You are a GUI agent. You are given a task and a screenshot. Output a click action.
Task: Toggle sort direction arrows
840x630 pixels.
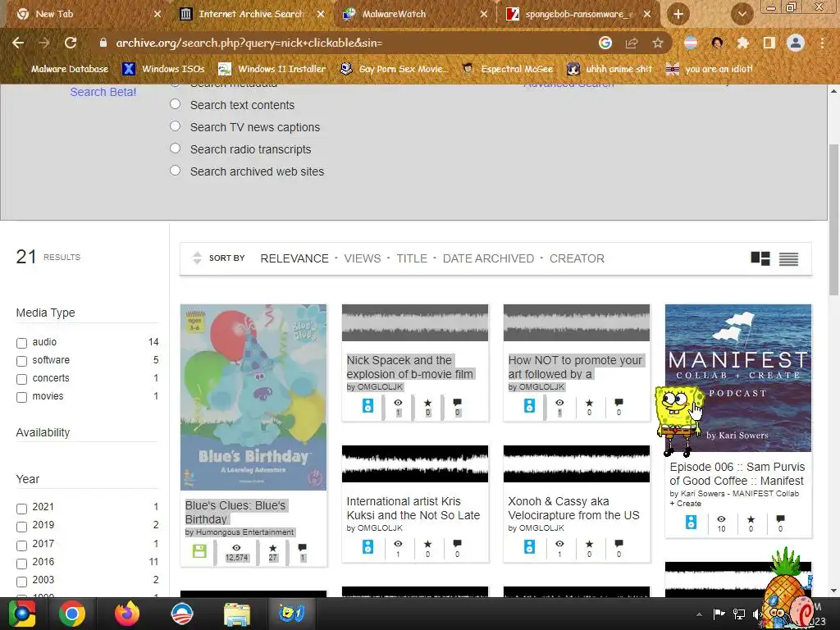pyautogui.click(x=197, y=258)
